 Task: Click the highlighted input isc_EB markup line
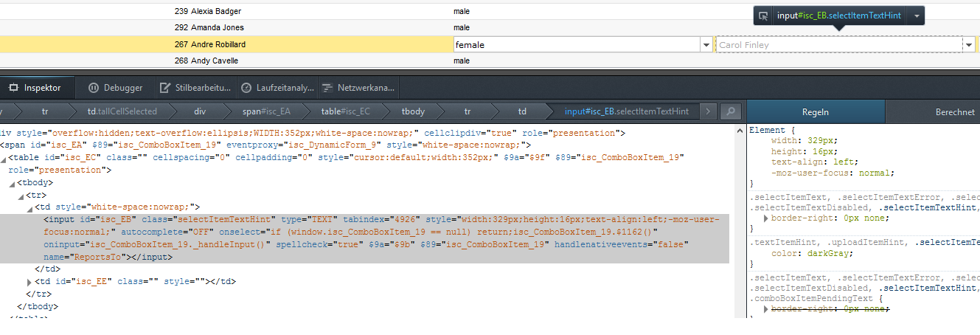pos(364,238)
